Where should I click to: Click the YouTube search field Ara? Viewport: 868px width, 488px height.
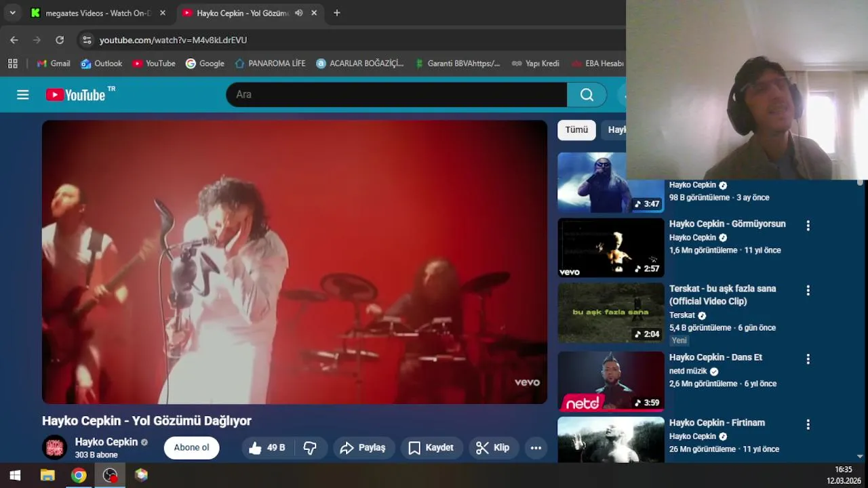[397, 95]
